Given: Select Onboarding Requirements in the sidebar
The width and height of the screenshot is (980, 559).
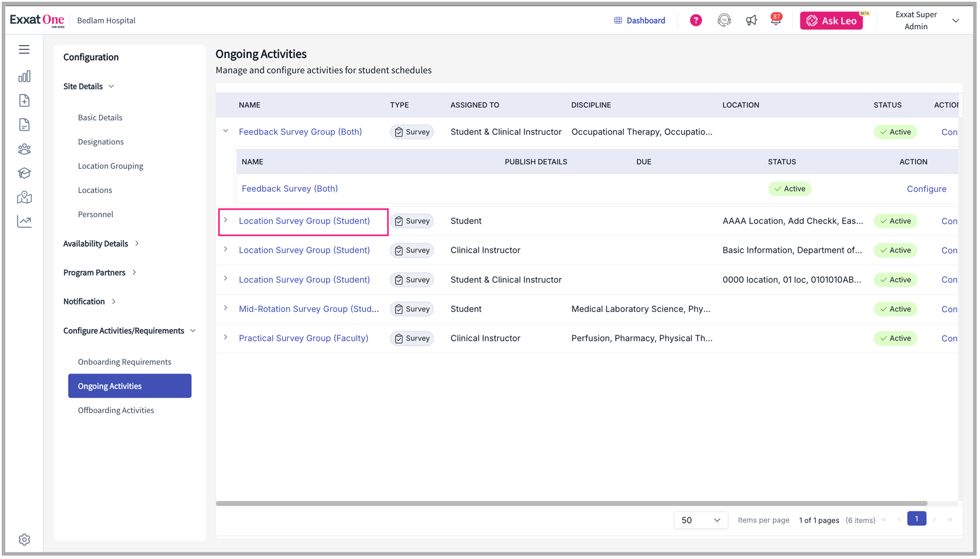Looking at the screenshot, I should [124, 362].
